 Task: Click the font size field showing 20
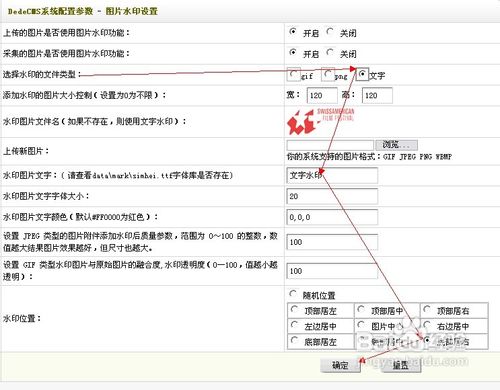pyautogui.click(x=332, y=196)
